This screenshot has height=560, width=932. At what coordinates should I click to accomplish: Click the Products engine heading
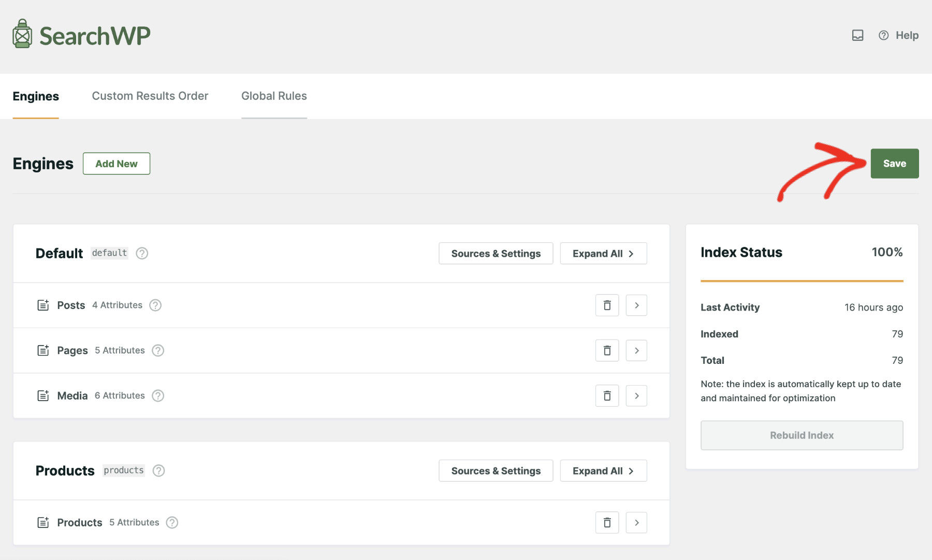[65, 470]
